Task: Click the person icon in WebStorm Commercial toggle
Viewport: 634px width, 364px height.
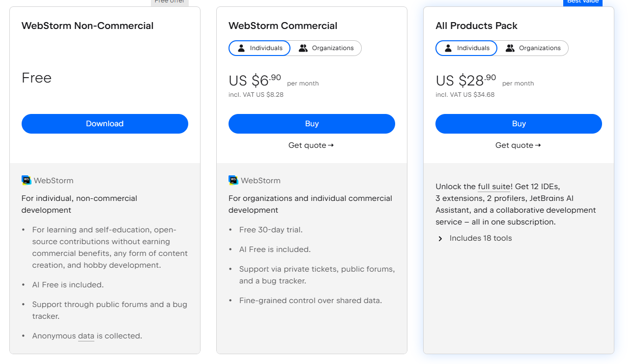Action: 241,48
